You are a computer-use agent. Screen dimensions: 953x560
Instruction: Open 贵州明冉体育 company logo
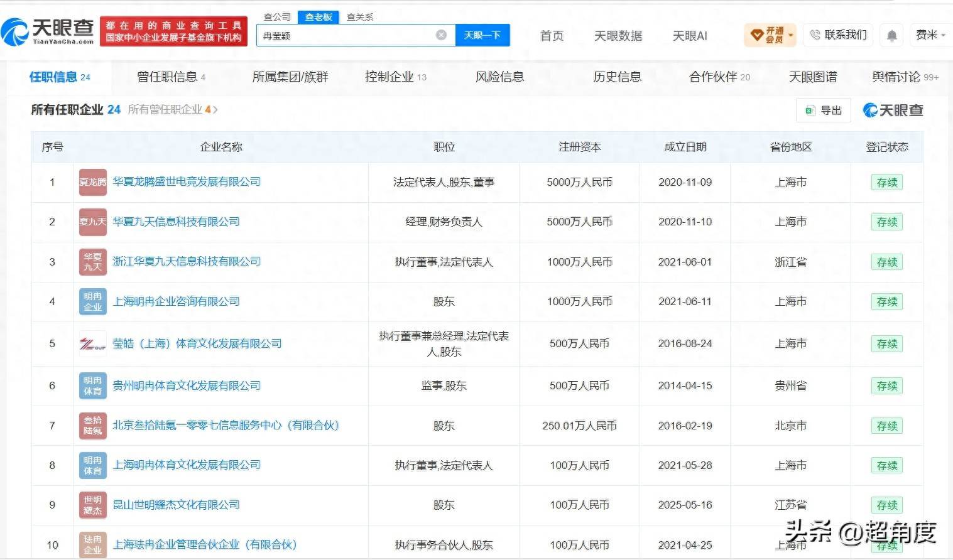pos(93,385)
